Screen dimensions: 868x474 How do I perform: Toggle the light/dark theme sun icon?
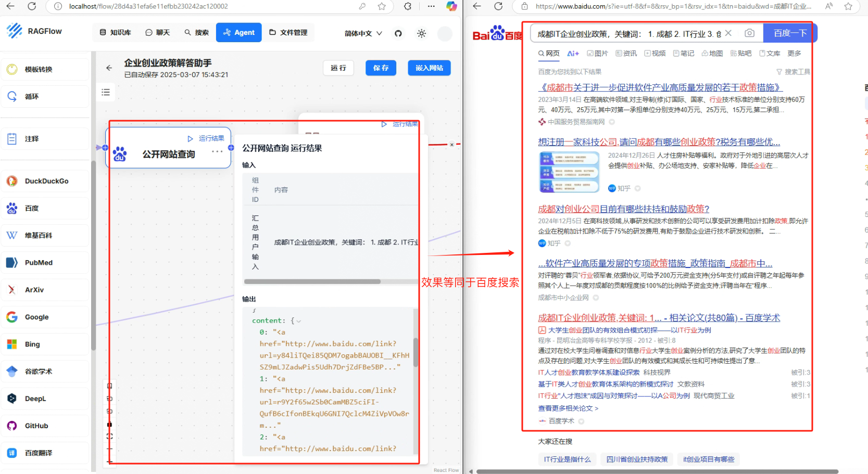point(421,33)
